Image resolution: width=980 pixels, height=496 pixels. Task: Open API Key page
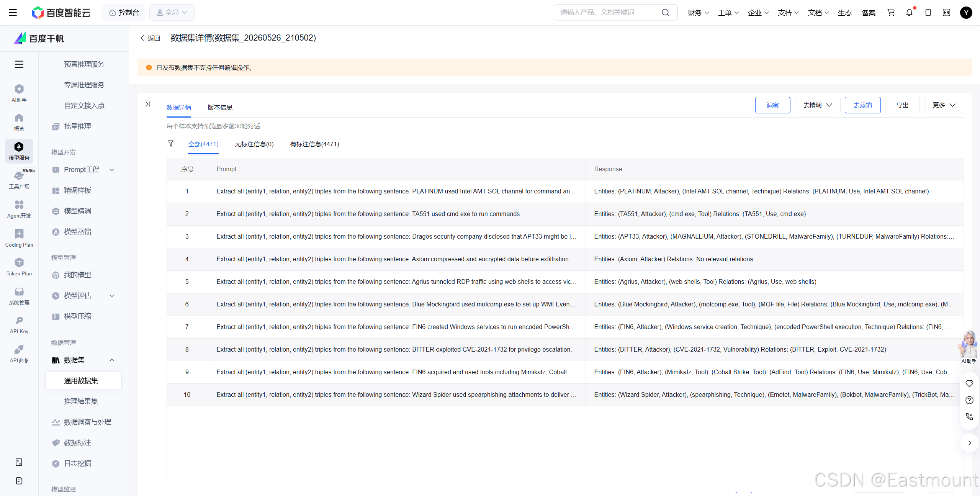click(x=19, y=325)
